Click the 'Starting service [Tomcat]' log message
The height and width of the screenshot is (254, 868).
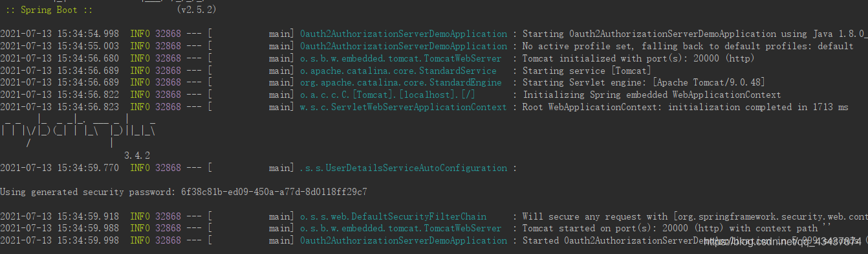[587, 71]
